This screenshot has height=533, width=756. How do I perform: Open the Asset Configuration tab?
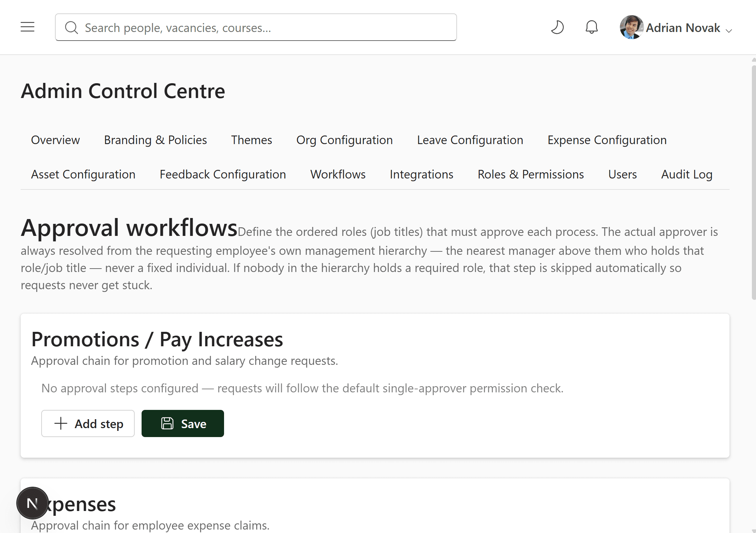(83, 174)
